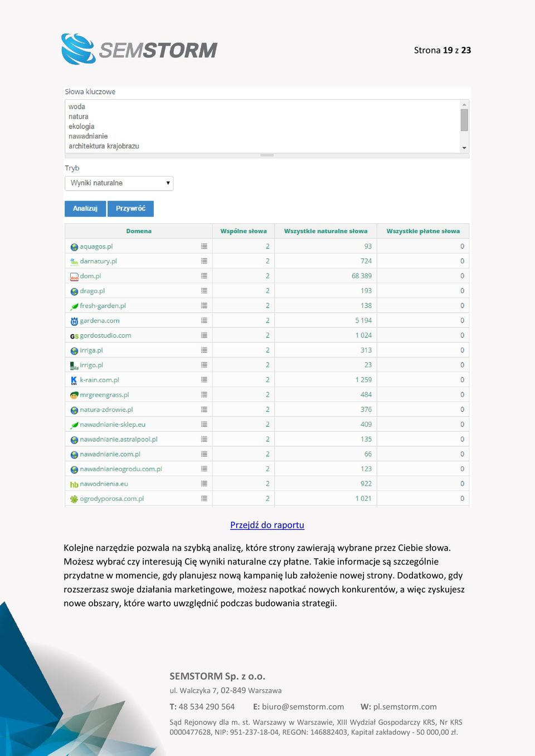Screen dimensions: 535x756
Task: Click the Przywróć button
Action: (x=130, y=208)
